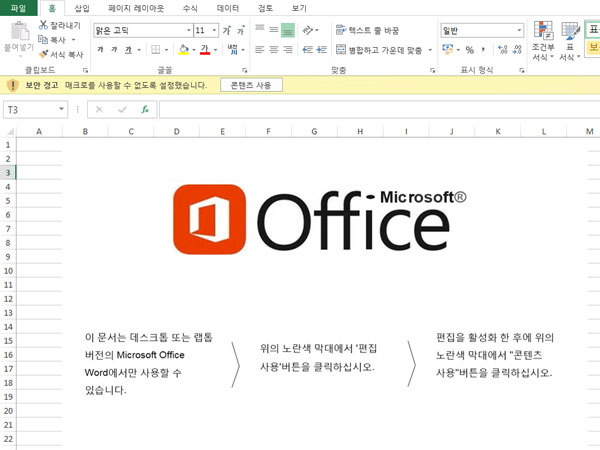This screenshot has width=600, height=450.
Task: Open the number format dropdown (일반)
Action: (x=519, y=30)
